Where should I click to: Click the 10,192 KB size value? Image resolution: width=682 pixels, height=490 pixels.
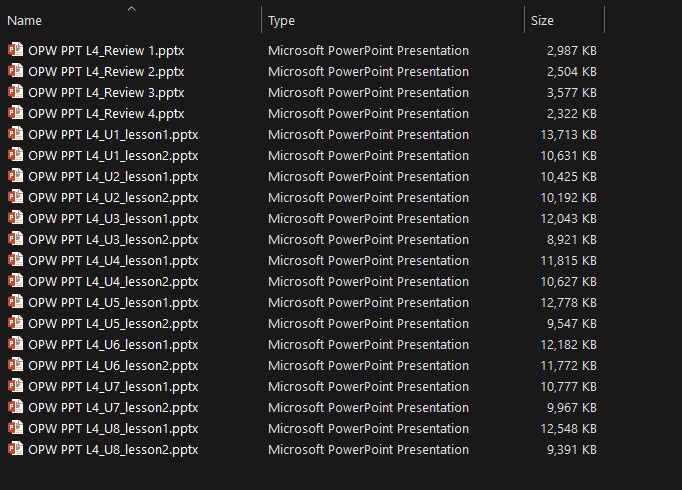pos(568,197)
